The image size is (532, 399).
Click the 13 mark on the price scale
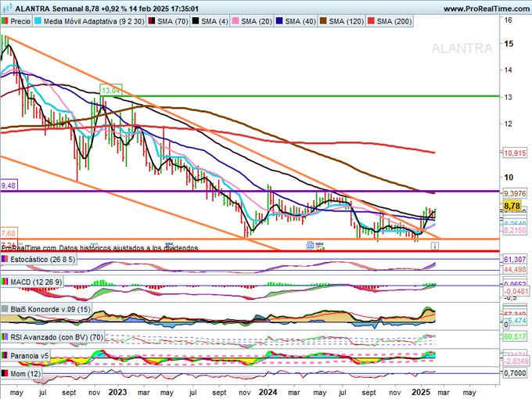(x=509, y=97)
